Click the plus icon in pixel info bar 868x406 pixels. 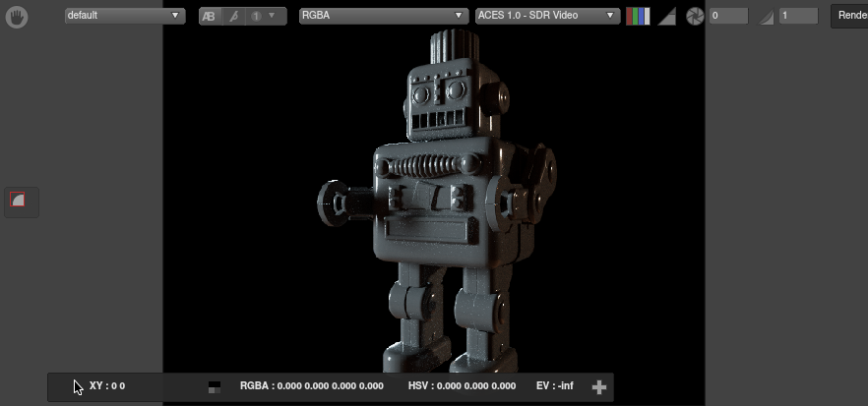598,387
